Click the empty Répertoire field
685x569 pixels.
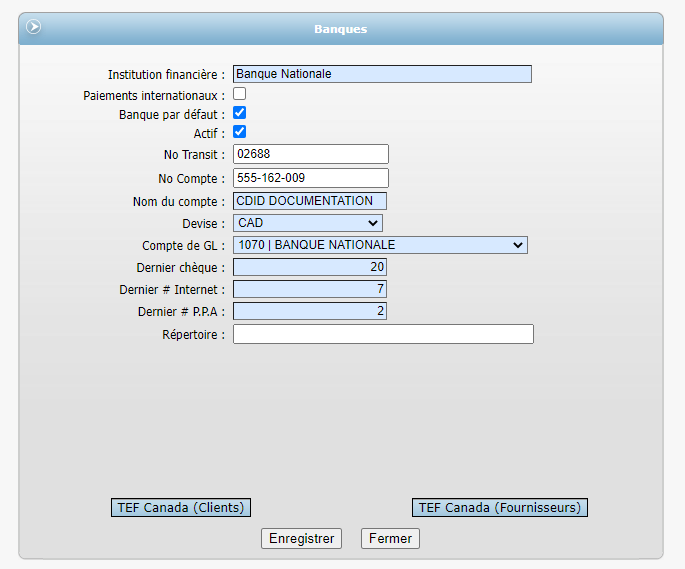pyautogui.click(x=383, y=334)
